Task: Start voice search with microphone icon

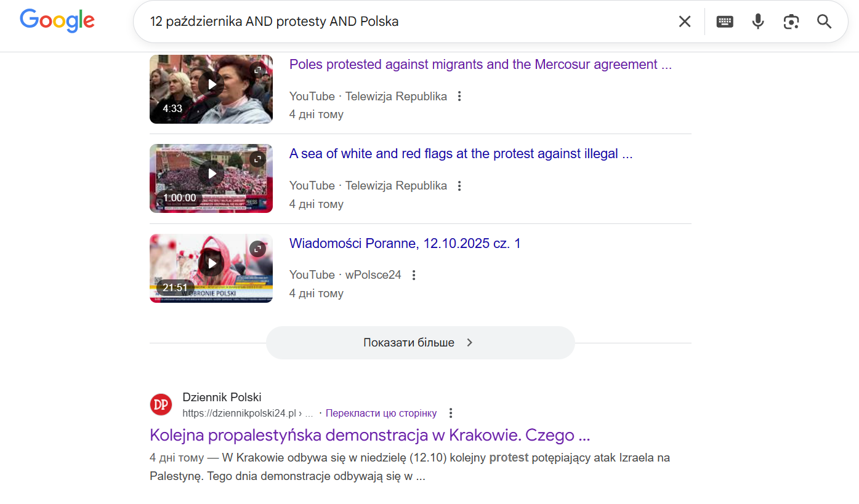Action: click(758, 22)
